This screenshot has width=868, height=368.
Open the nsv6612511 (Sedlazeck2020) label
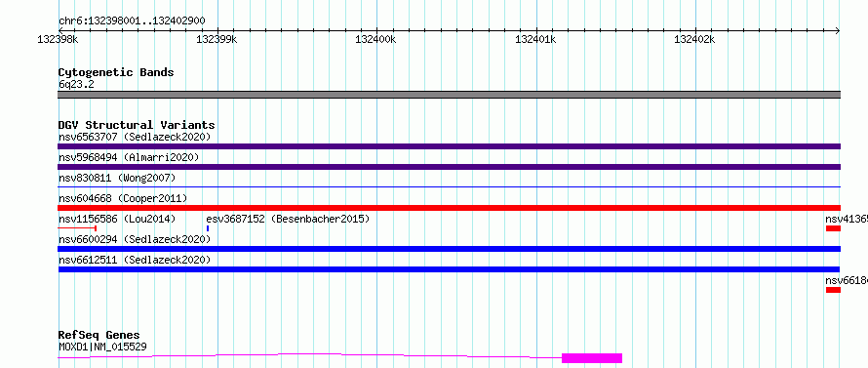135,260
